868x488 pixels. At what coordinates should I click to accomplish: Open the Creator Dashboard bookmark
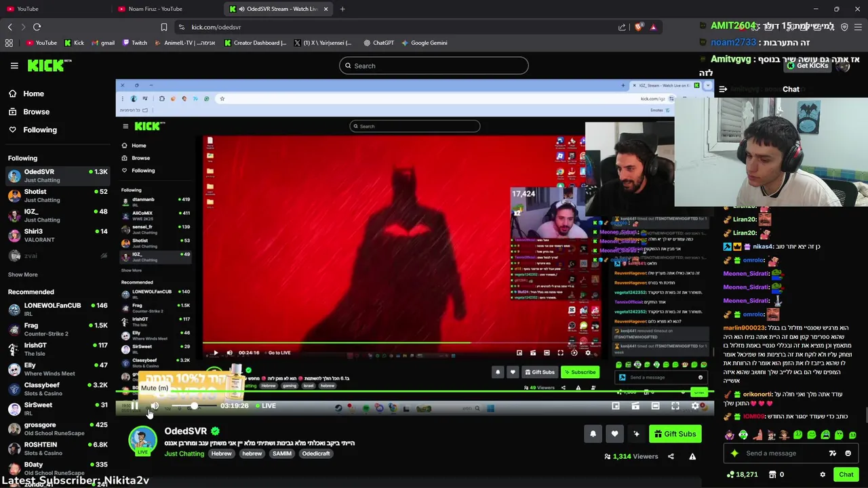click(256, 43)
